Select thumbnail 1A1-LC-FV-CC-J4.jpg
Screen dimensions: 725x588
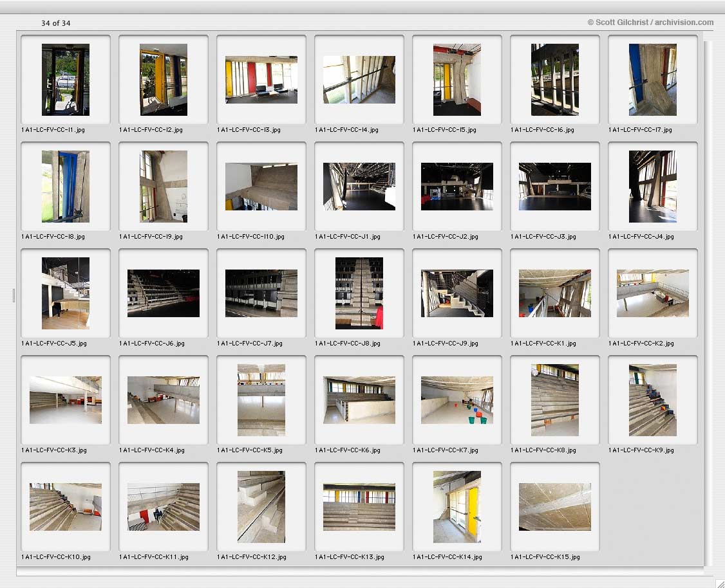[x=653, y=187]
